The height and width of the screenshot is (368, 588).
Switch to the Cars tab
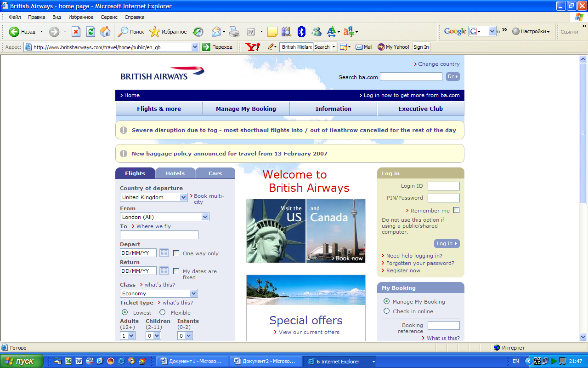(x=215, y=173)
